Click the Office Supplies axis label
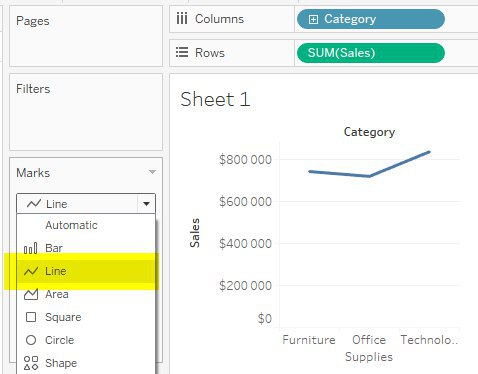Screen dimensions: 478x374 369,348
